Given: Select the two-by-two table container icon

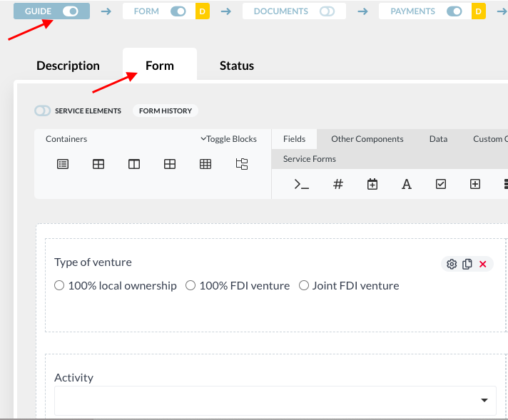Looking at the screenshot, I should (98, 164).
